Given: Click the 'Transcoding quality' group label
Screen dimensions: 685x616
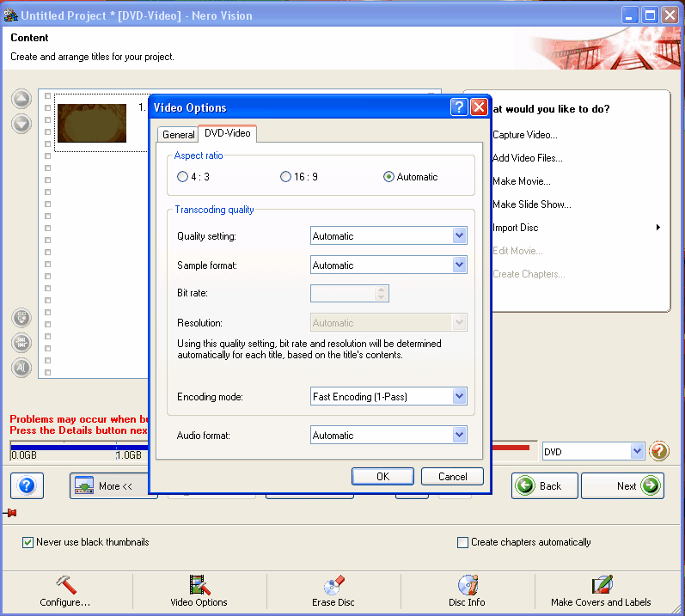Looking at the screenshot, I should point(215,210).
